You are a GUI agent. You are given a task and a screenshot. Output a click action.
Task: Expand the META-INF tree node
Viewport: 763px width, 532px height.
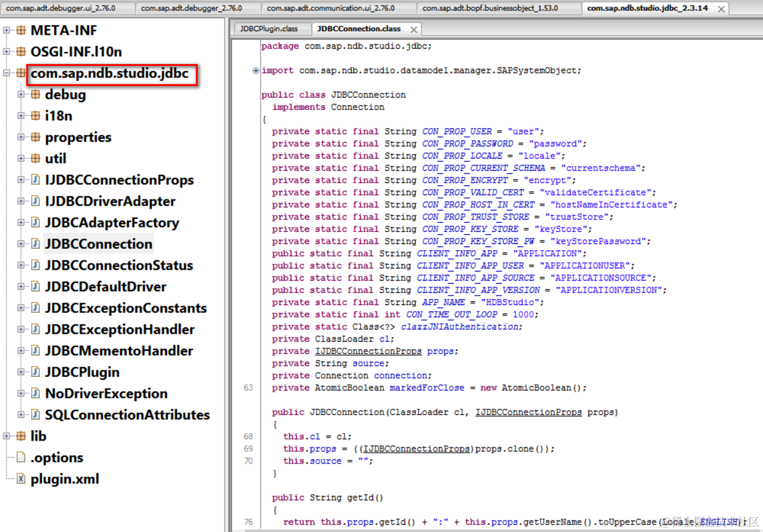[x=7, y=31]
